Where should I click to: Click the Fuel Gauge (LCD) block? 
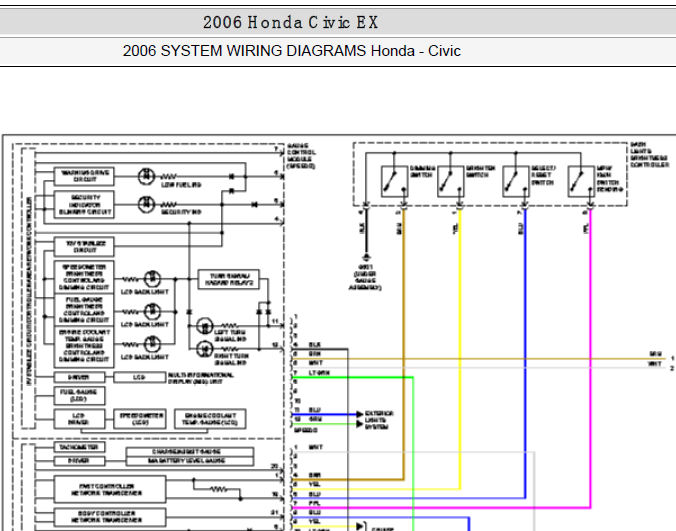(79, 395)
